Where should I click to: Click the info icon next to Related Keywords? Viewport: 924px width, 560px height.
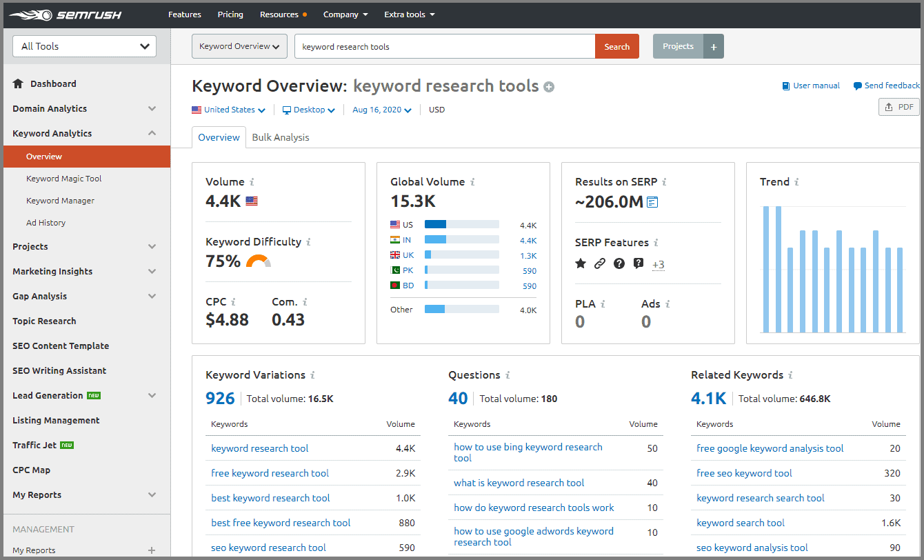tap(790, 375)
